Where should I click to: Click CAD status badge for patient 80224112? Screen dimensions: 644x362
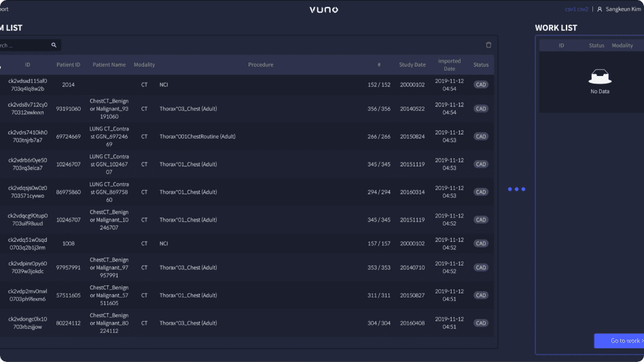click(481, 323)
